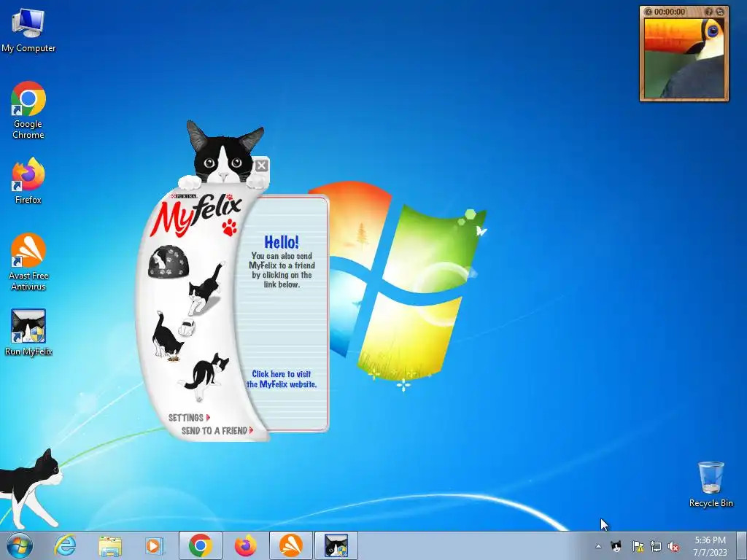Image resolution: width=747 pixels, height=560 pixels.
Task: Open the network tray icon
Action: coord(656,546)
